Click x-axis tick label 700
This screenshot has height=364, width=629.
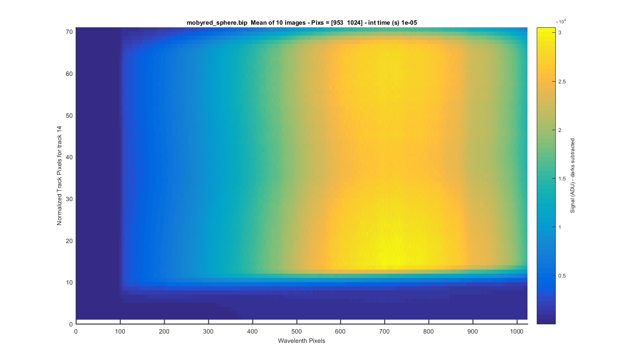[x=384, y=331]
